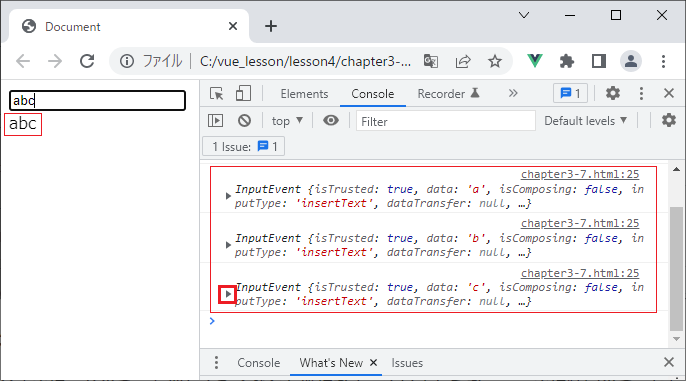This screenshot has height=381, width=686.
Task: Open site information icon in address bar
Action: 127,61
